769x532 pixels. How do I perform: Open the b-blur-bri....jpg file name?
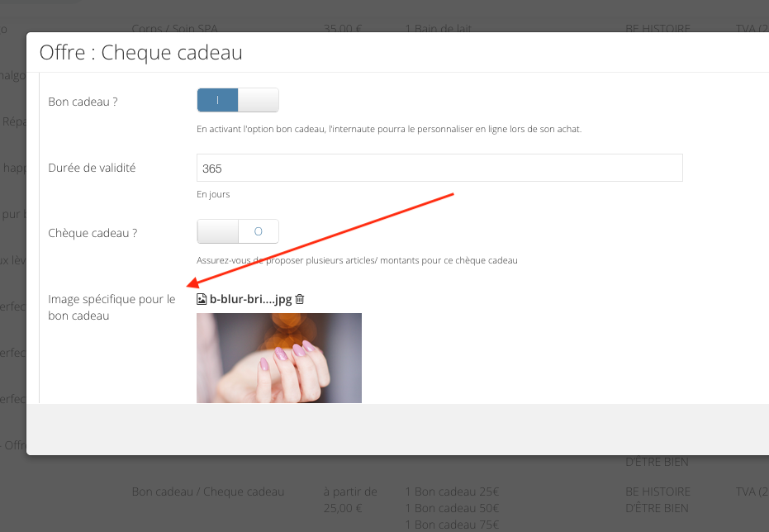click(250, 299)
